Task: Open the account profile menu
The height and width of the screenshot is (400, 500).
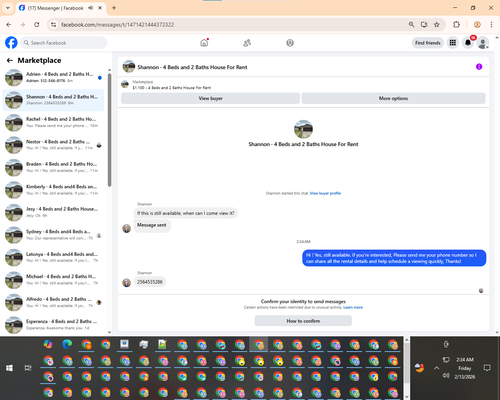Action: coord(483,43)
